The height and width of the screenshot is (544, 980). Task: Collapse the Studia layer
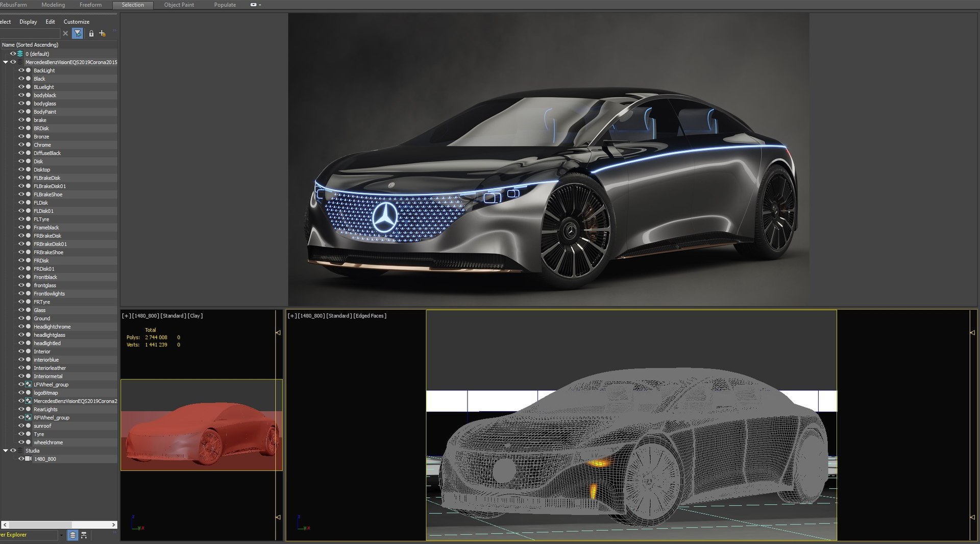(6, 451)
